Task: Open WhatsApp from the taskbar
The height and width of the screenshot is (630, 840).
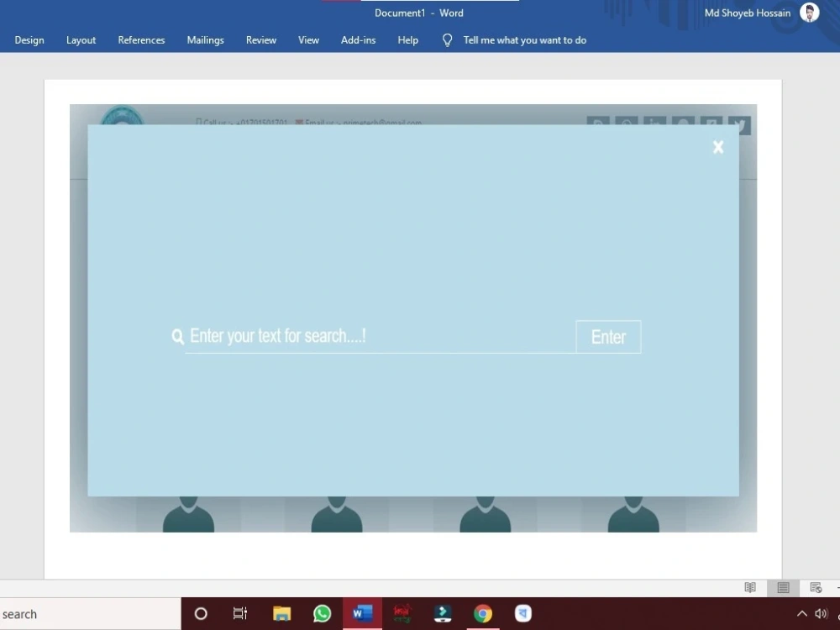Action: [x=322, y=614]
